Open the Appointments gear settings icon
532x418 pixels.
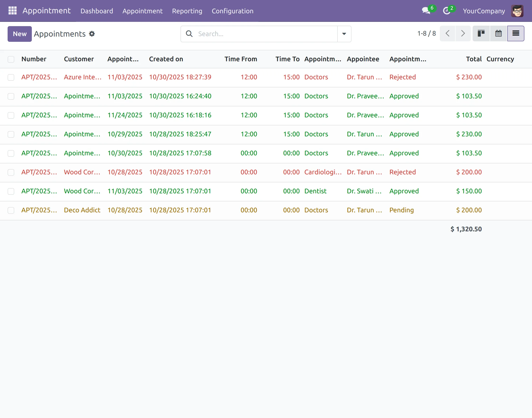92,34
